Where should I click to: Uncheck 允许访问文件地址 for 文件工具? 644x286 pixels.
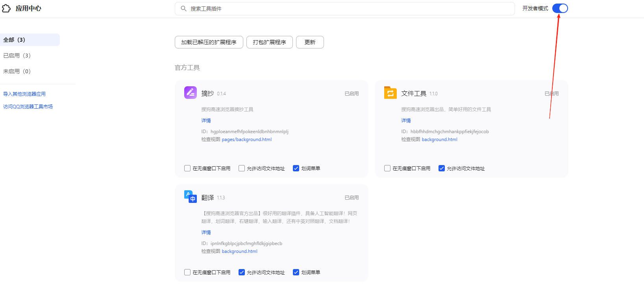[x=442, y=168]
